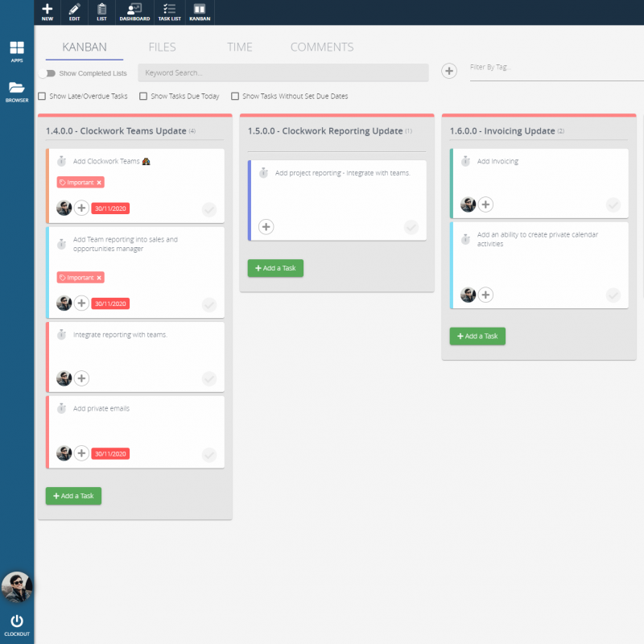This screenshot has height=644, width=644.
Task: Click due date on Add private emails
Action: tap(110, 454)
